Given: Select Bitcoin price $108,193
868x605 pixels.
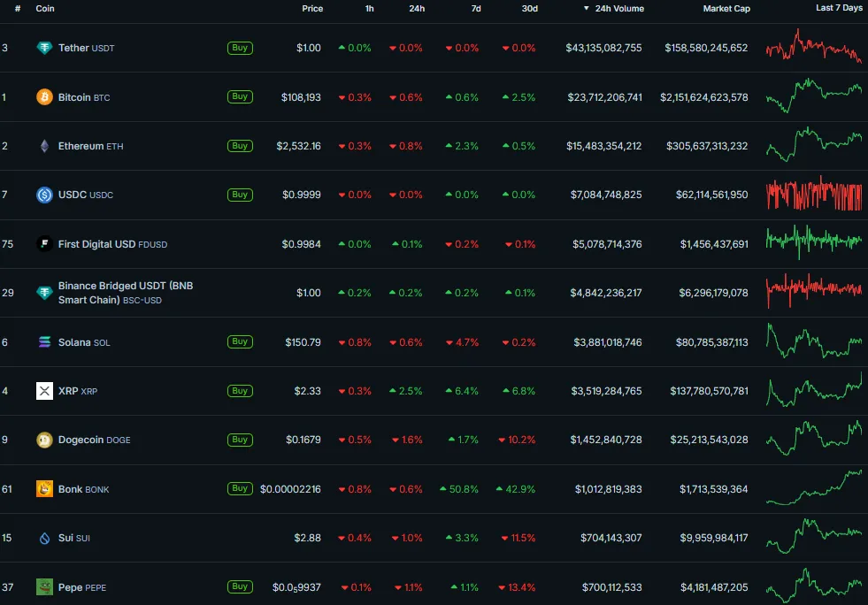Looking at the screenshot, I should 301,97.
